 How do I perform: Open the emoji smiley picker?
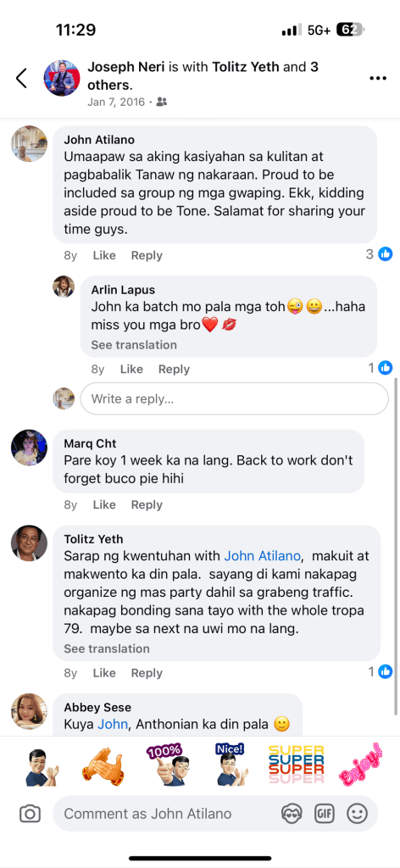(x=358, y=813)
